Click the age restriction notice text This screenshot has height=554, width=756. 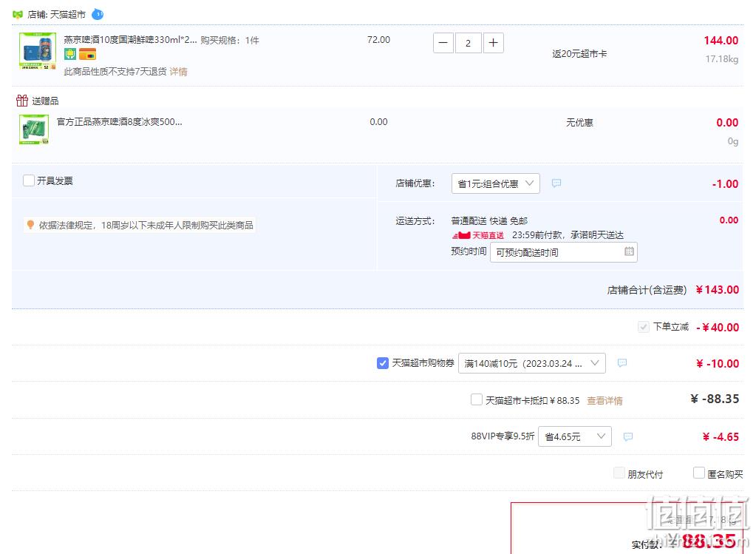(146, 226)
